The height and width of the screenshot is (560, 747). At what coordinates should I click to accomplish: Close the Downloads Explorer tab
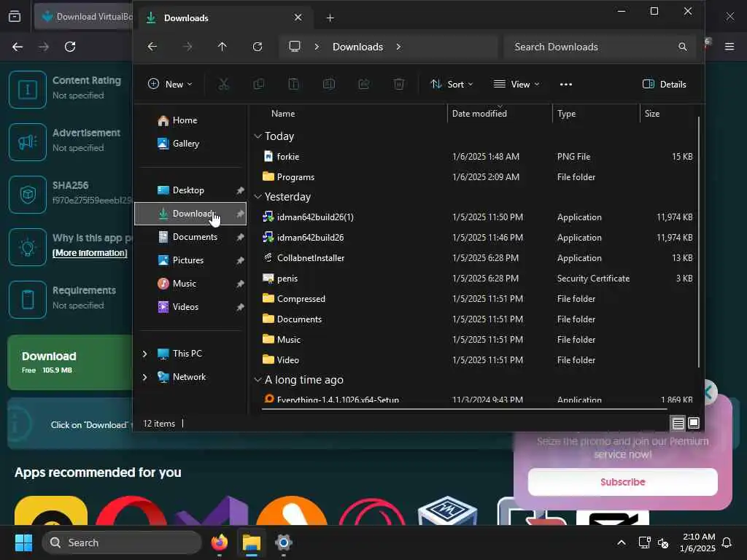pos(298,17)
